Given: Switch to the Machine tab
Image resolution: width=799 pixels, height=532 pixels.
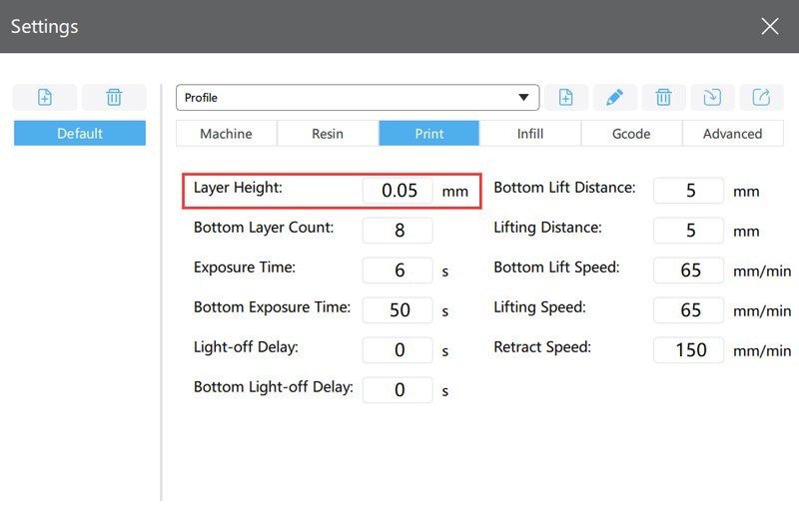Looking at the screenshot, I should [226, 134].
